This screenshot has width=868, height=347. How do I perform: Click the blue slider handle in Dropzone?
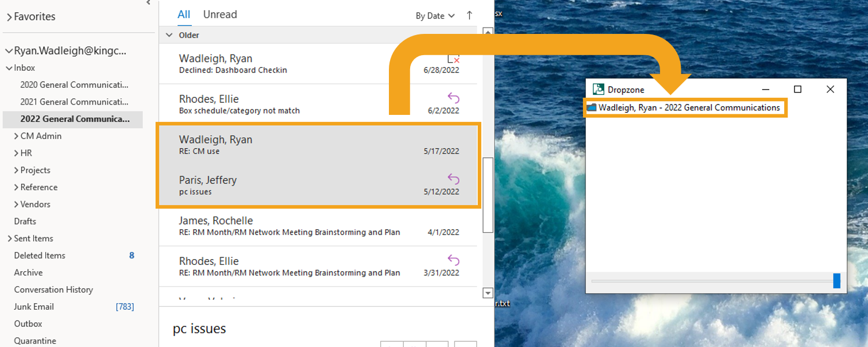[x=836, y=281]
